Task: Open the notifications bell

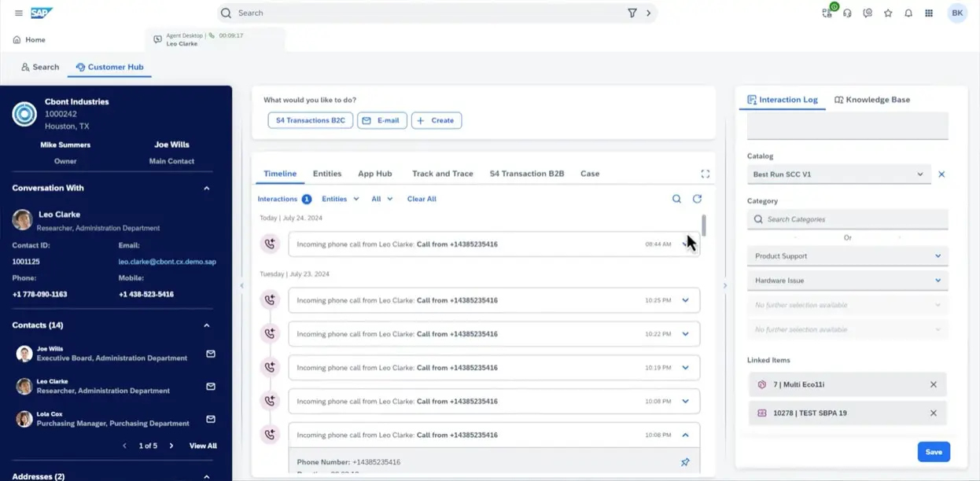Action: (908, 13)
